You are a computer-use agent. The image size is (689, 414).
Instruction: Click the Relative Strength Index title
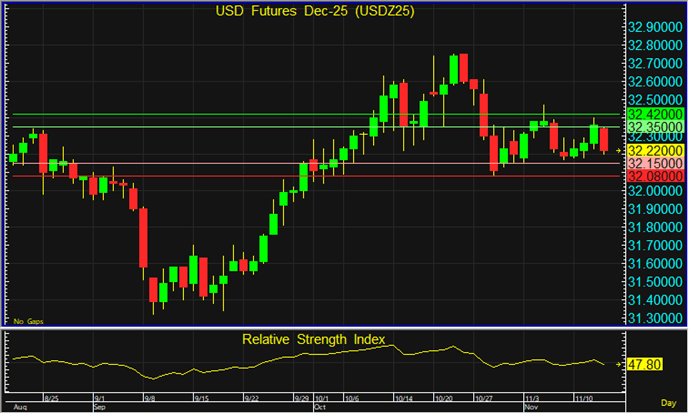pos(313,340)
